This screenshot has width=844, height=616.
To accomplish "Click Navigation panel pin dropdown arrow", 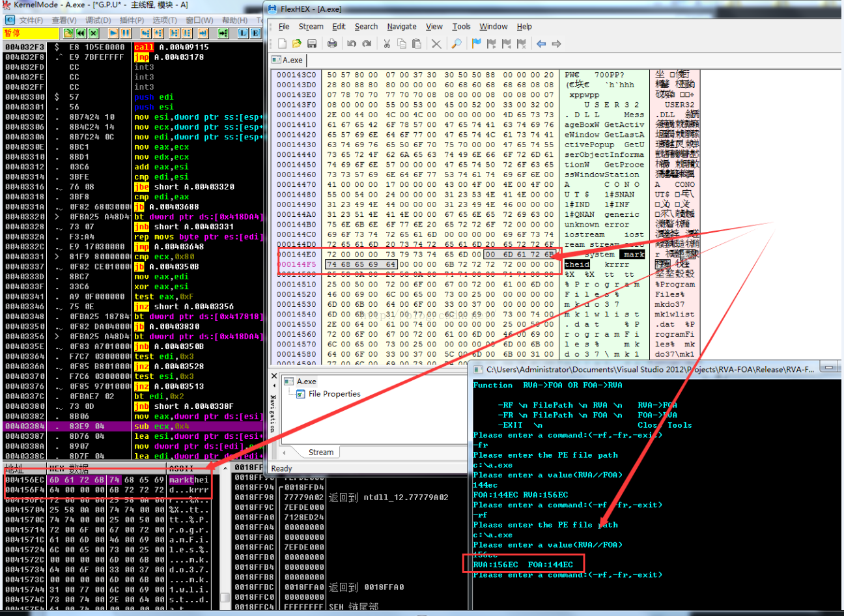I will [274, 386].
